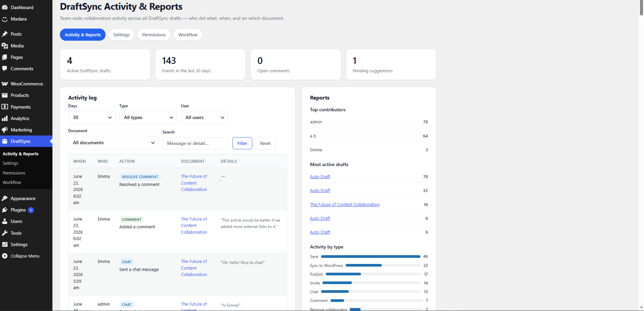This screenshot has width=644, height=311.
Task: Switch to the Permissions tab pill
Action: [x=154, y=35]
